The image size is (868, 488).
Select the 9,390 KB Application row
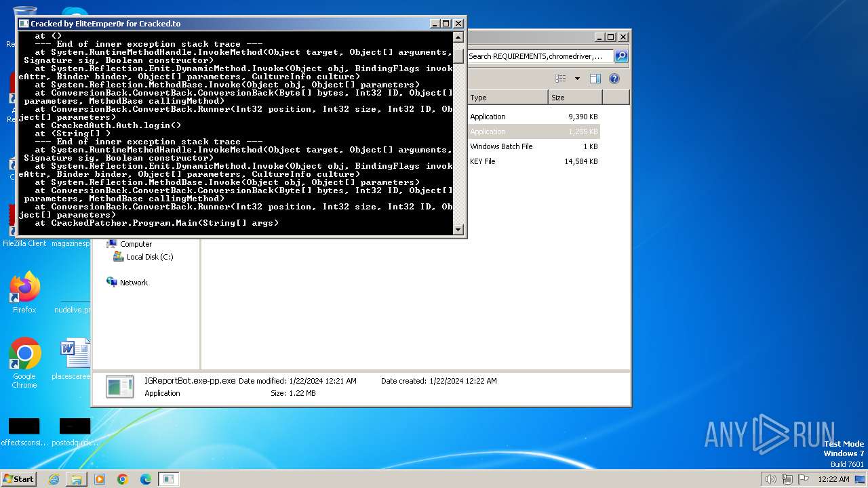tap(534, 117)
